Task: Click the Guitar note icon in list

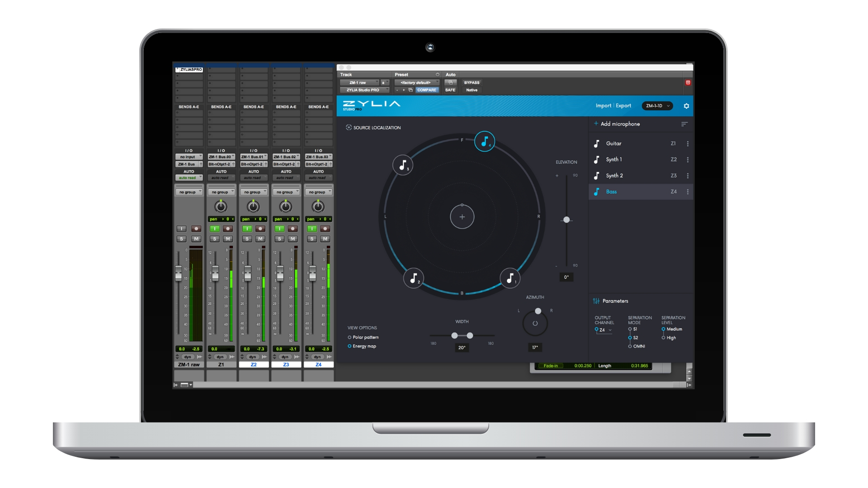Action: pyautogui.click(x=596, y=144)
